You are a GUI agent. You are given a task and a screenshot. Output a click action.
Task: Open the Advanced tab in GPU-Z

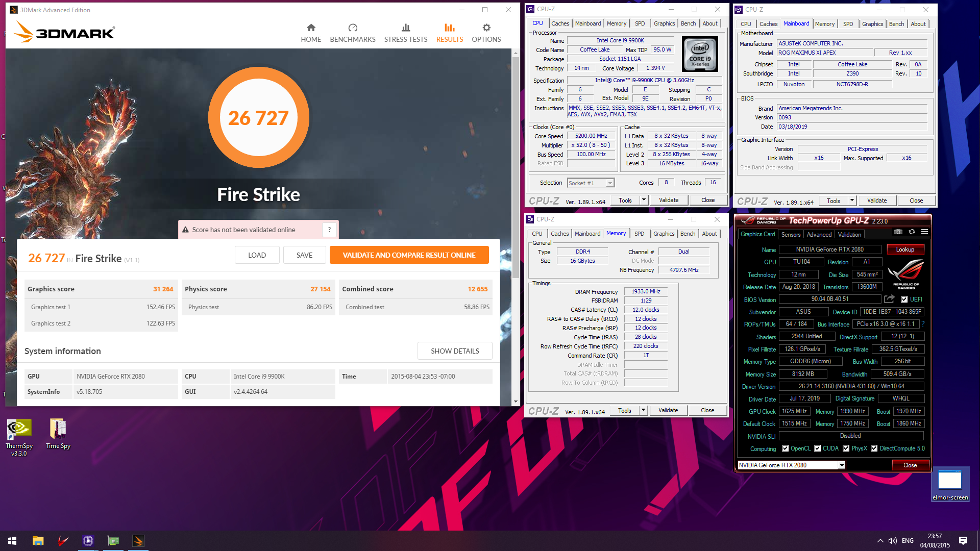coord(819,235)
